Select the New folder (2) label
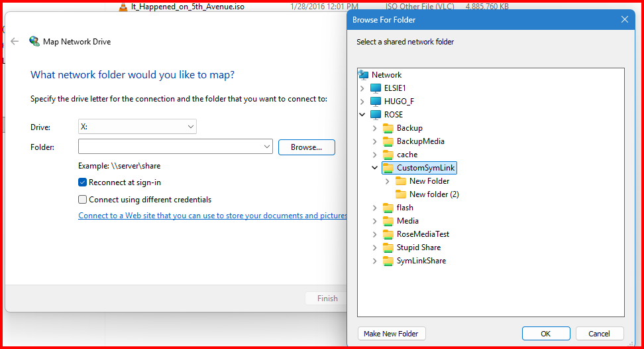Image resolution: width=644 pixels, height=349 pixels. point(434,194)
